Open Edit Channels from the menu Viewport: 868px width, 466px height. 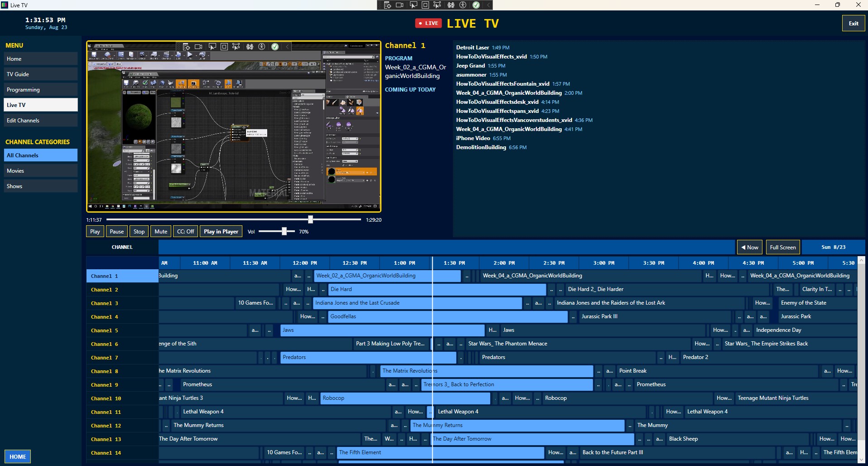click(x=41, y=121)
